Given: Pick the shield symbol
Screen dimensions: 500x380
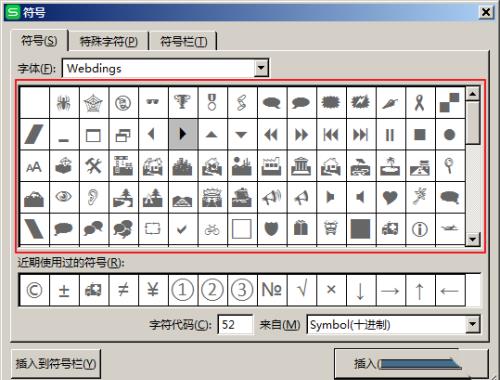Looking at the screenshot, I should 272,229.
